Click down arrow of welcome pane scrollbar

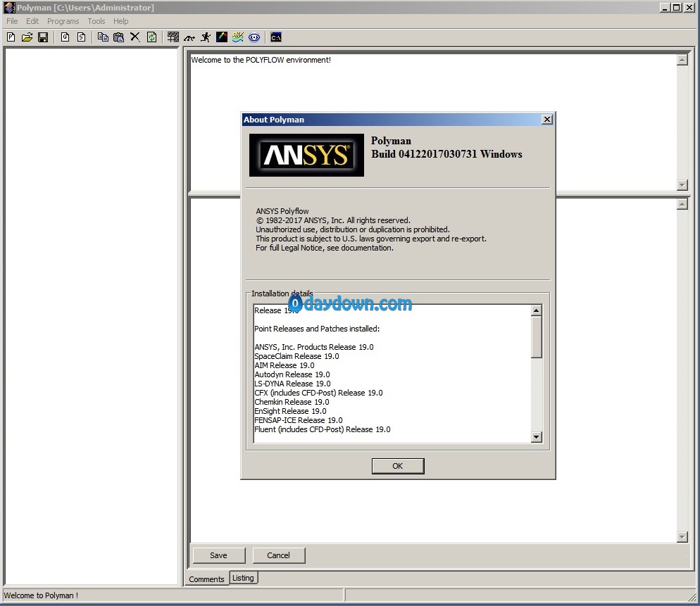(682, 184)
